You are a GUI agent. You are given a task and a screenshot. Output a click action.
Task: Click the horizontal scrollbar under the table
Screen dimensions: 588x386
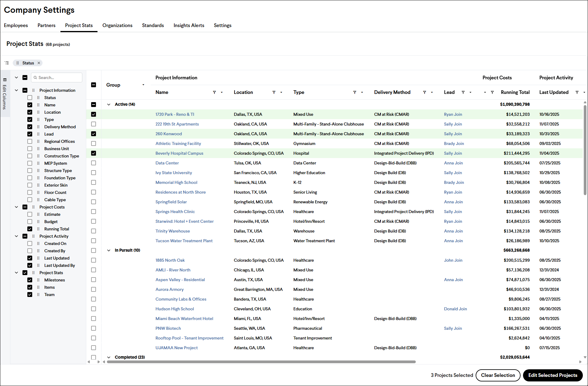(x=261, y=362)
